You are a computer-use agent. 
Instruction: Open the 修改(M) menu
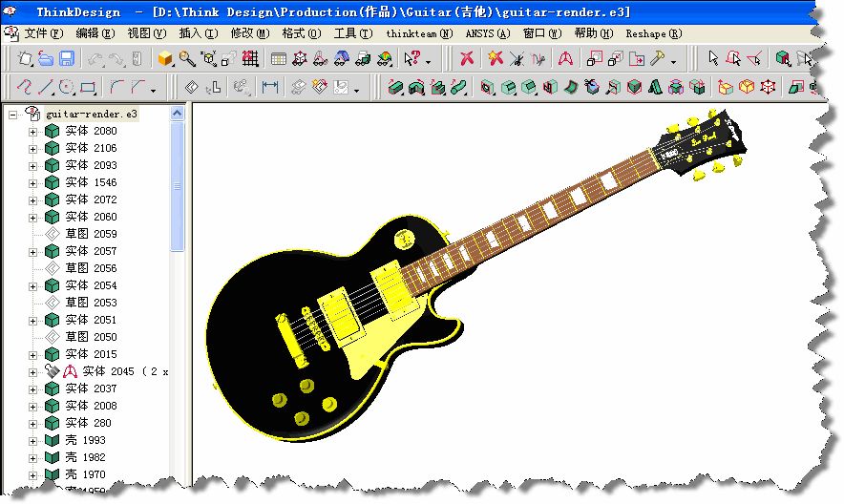tap(250, 33)
